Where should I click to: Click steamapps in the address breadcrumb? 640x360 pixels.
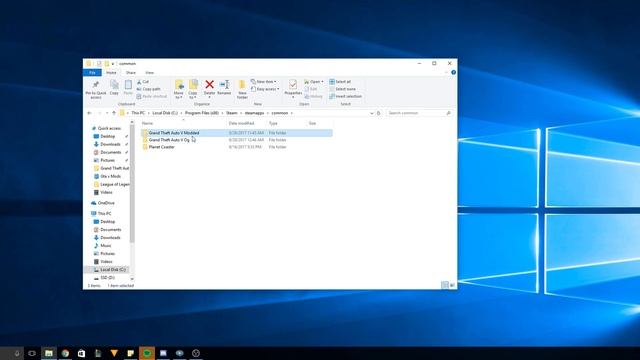254,113
